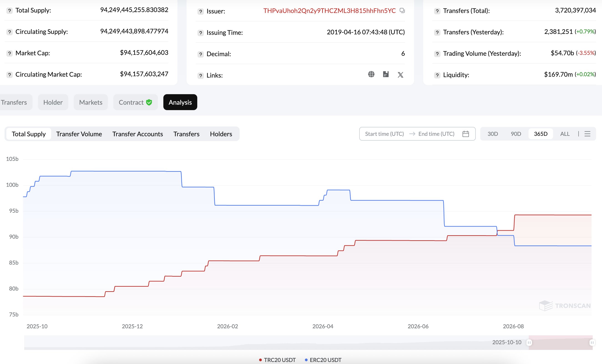602x364 pixels.
Task: Set range to 90D
Action: (516, 134)
